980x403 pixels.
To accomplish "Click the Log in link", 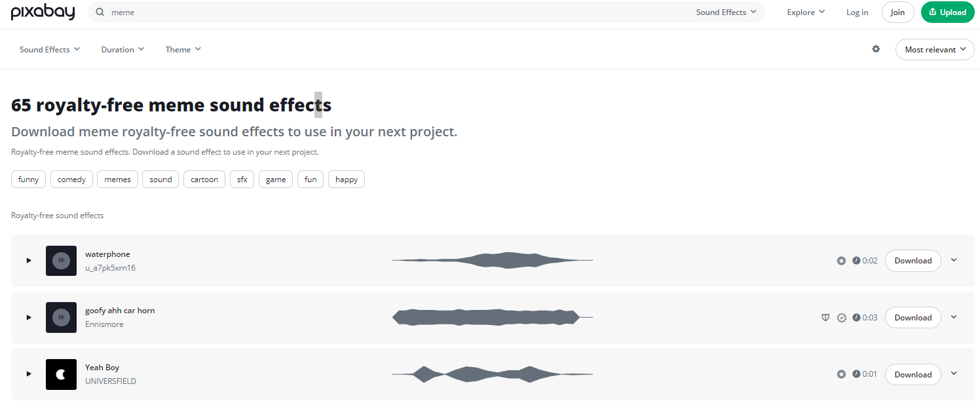I will (857, 12).
